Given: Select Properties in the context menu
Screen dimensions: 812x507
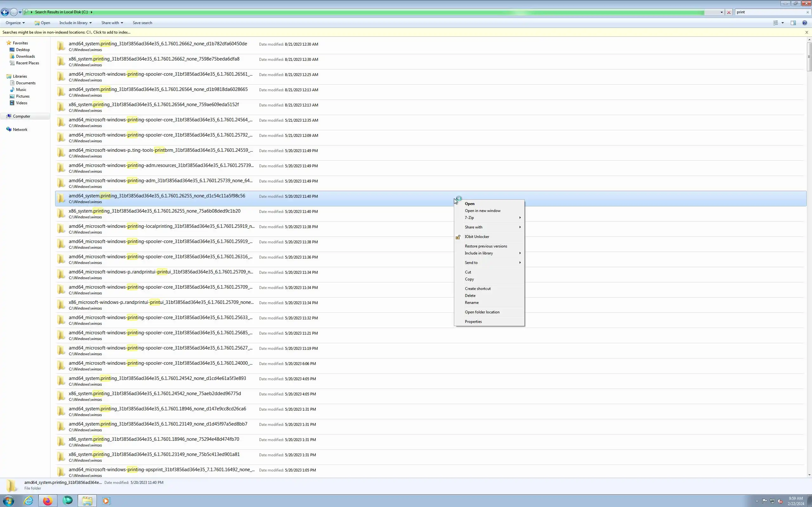Looking at the screenshot, I should (x=473, y=322).
